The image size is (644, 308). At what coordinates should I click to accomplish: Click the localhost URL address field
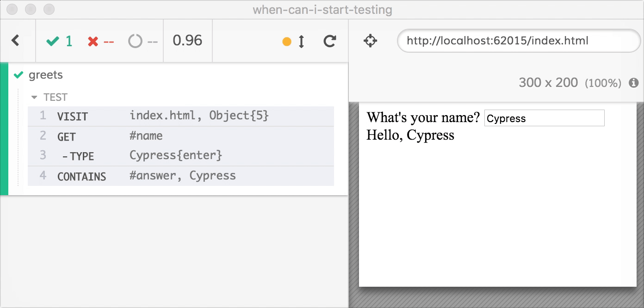tap(518, 41)
